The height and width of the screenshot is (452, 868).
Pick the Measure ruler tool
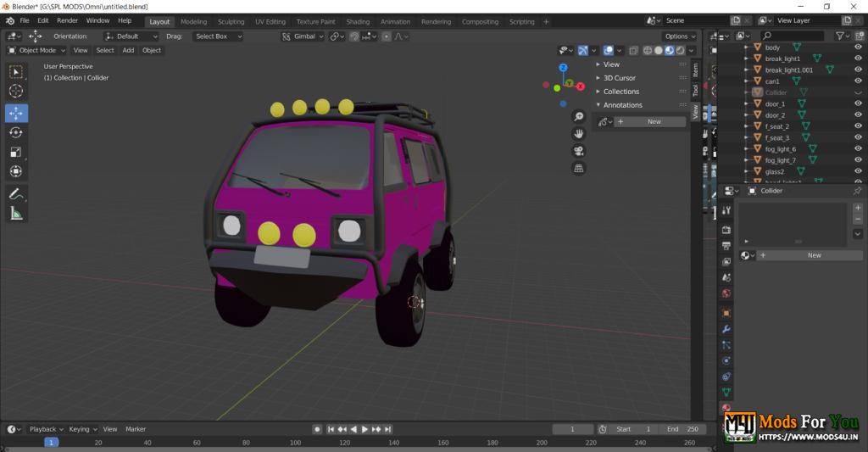point(16,213)
